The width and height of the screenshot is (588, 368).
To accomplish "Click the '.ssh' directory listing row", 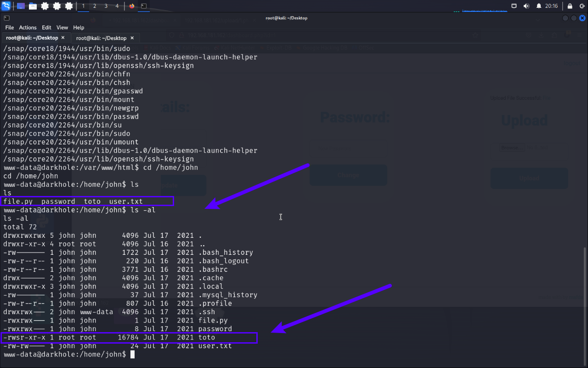I will click(109, 312).
